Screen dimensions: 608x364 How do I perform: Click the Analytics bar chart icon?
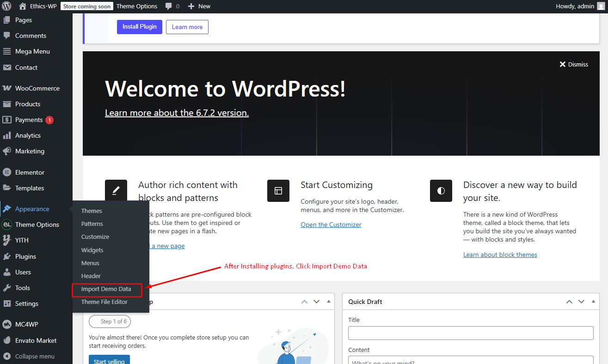[x=7, y=135]
